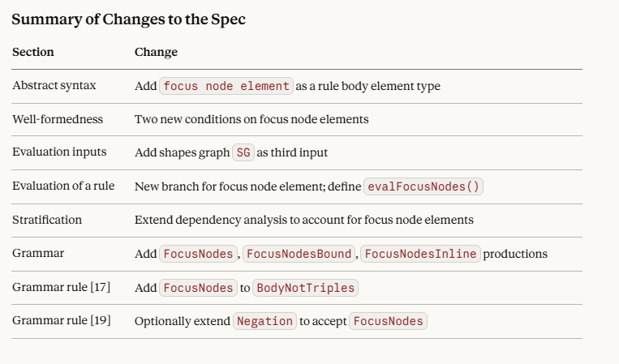
Task: Select the "Stratification" section cell
Action: pyautogui.click(x=49, y=220)
